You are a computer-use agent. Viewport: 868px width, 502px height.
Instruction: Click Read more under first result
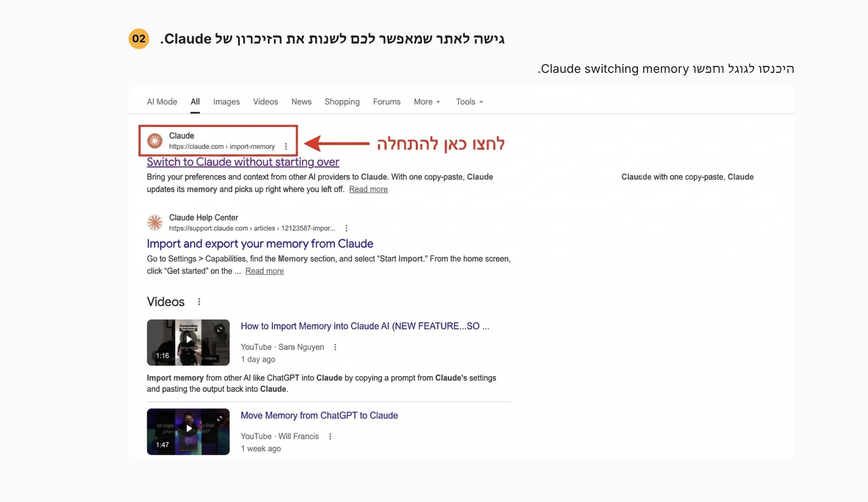[368, 189]
